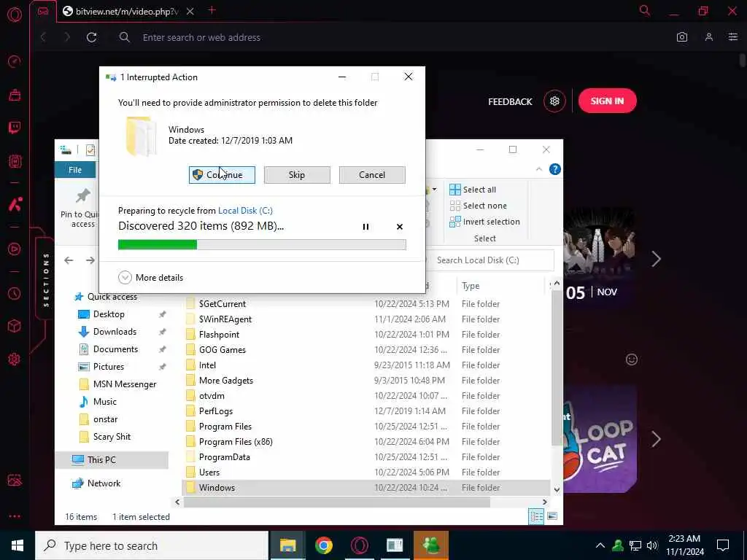This screenshot has width=747, height=560.
Task: Open the Local Disk (C:) link
Action: tap(245, 211)
